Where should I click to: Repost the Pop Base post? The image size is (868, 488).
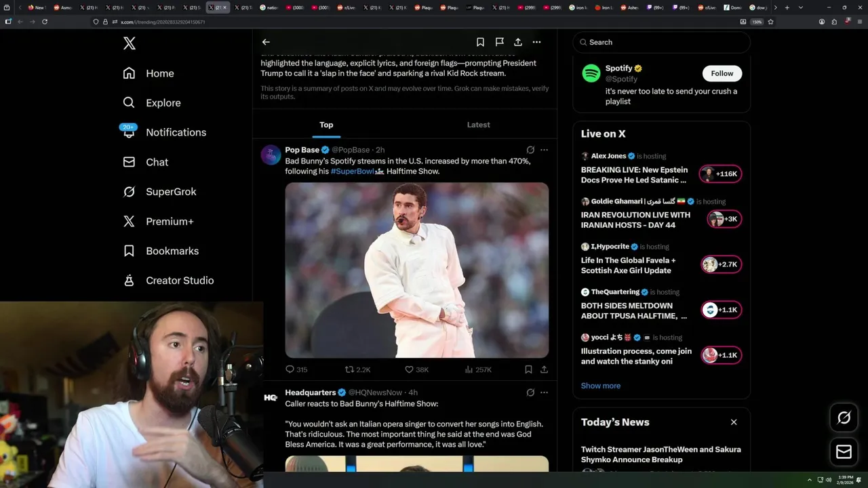coord(357,369)
